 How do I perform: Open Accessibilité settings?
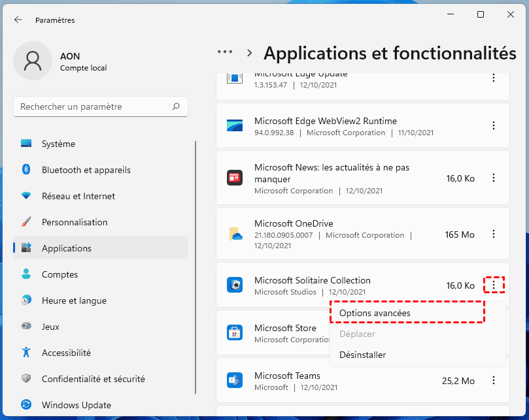coord(66,353)
